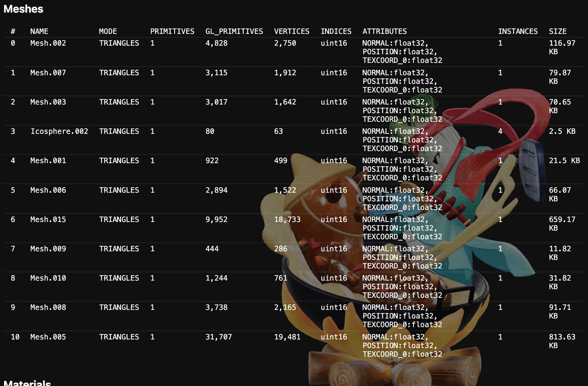Screen dimensions: 588x386
Task: Select the Mesh.008 row name
Action: [48, 307]
